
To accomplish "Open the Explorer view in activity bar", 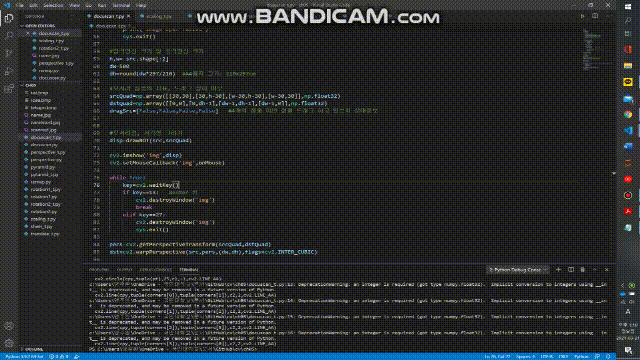I will coord(9,18).
